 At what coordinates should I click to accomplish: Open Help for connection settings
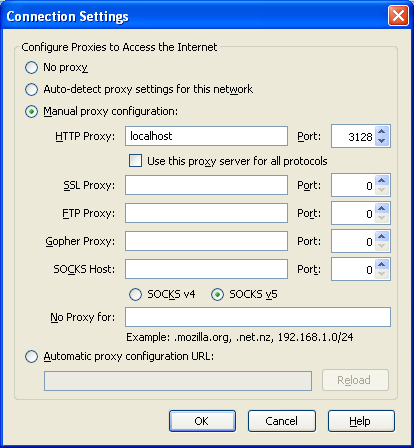pyautogui.click(x=361, y=421)
